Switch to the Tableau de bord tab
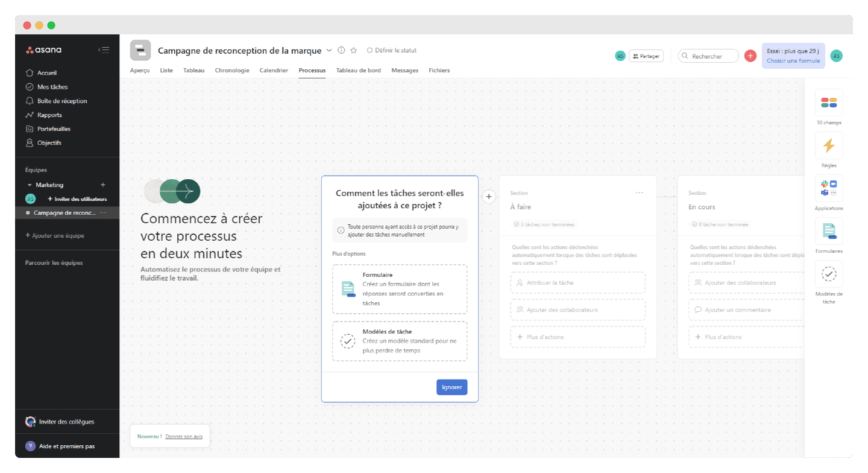This screenshot has width=868, height=473. pos(359,71)
